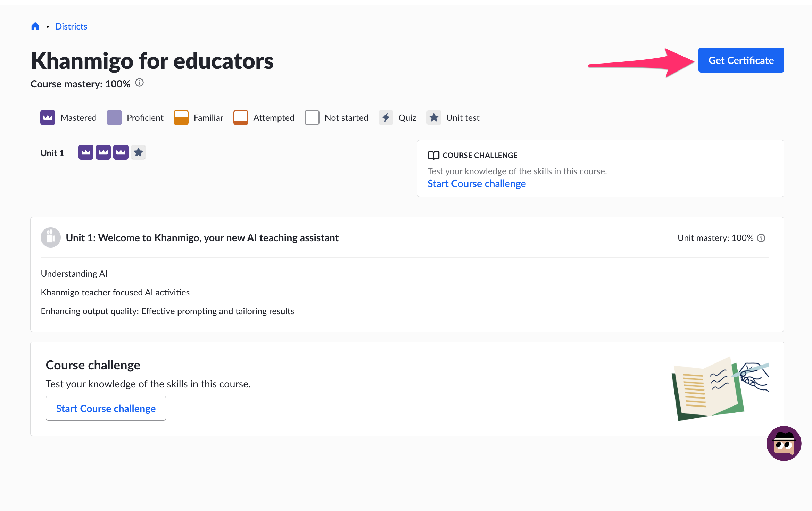
Task: Open Unit 1: Welcome to Khanmigo title
Action: (202, 238)
